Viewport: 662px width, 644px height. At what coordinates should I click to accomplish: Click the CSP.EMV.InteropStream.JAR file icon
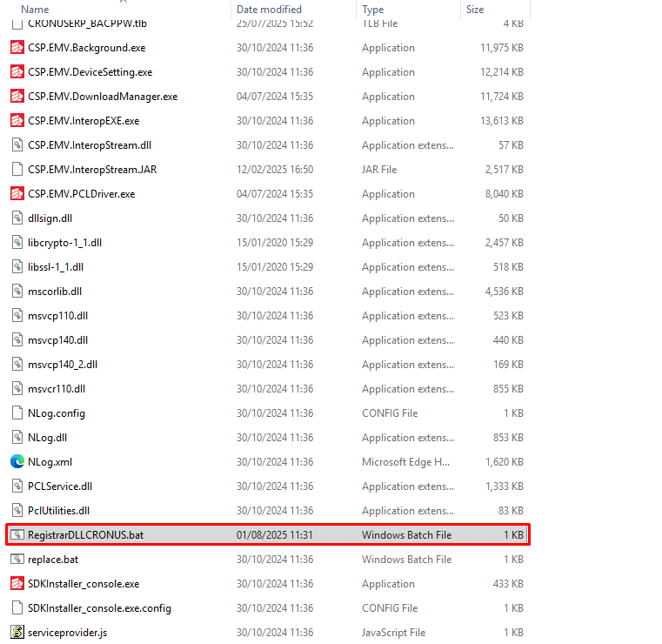point(17,170)
